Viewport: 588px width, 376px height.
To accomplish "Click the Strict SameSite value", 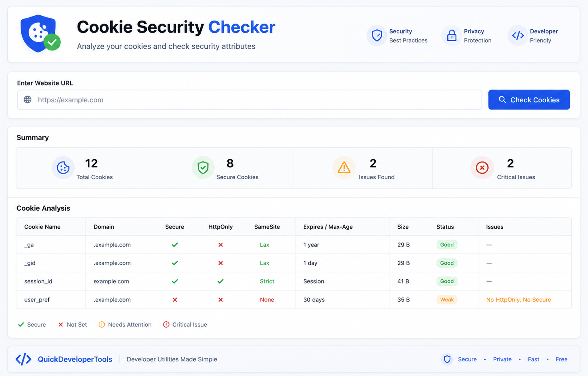I will pyautogui.click(x=267, y=281).
